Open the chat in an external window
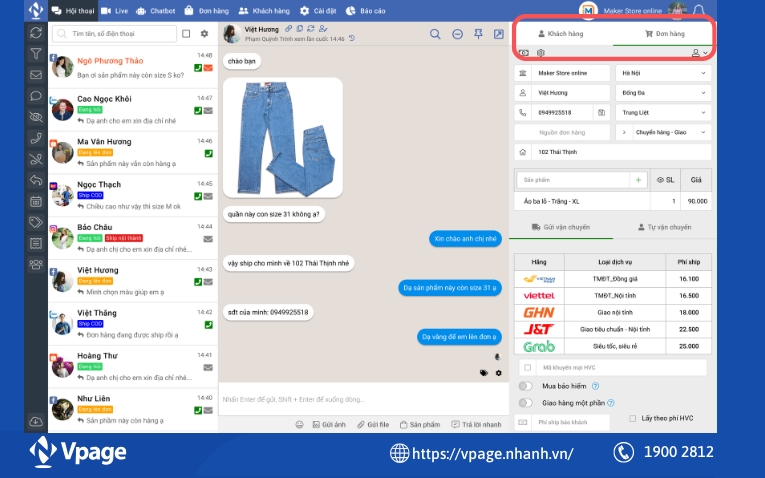Screen dimensions: 765x478 point(499,34)
